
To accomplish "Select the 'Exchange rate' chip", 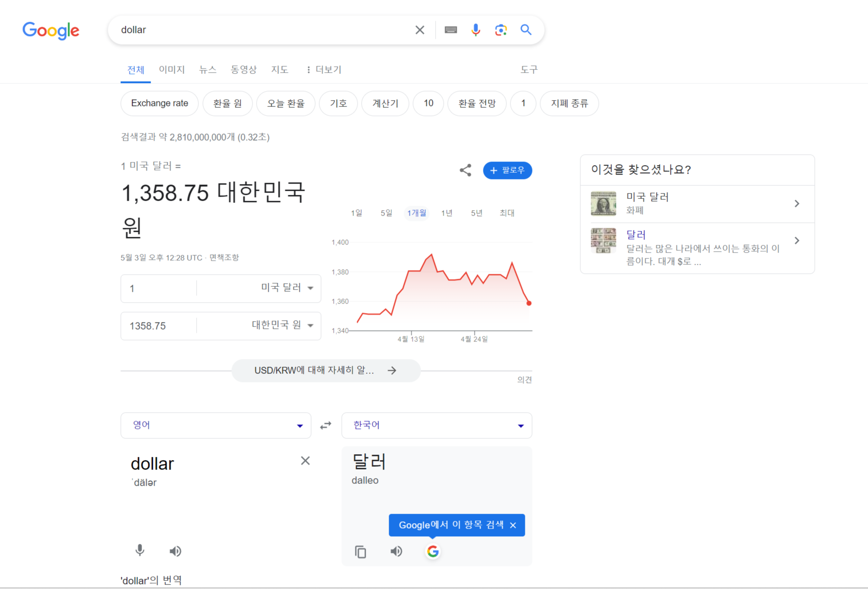I will coord(160,103).
